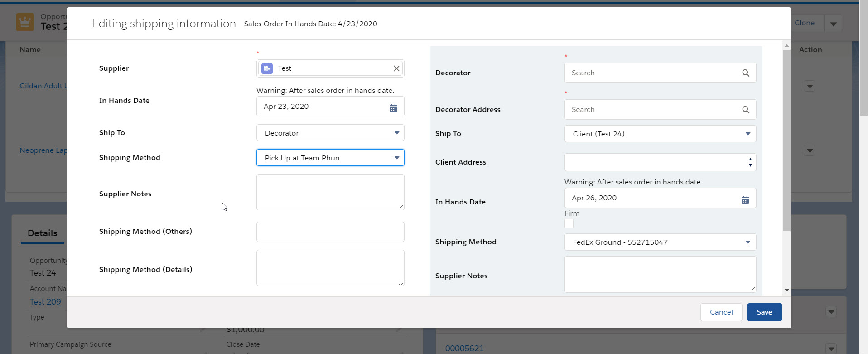Viewport: 868px width, 354px height.
Task: Click search icon in Decorator field
Action: click(x=746, y=73)
